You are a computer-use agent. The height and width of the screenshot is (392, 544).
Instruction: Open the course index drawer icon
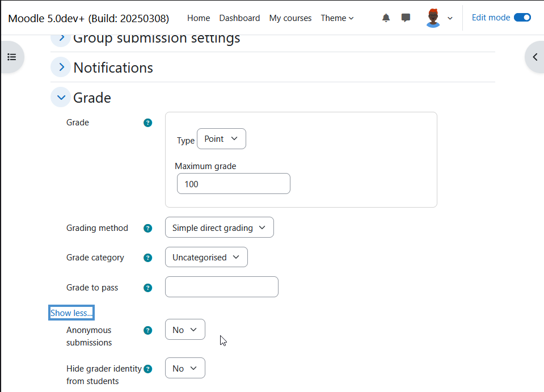click(x=12, y=57)
